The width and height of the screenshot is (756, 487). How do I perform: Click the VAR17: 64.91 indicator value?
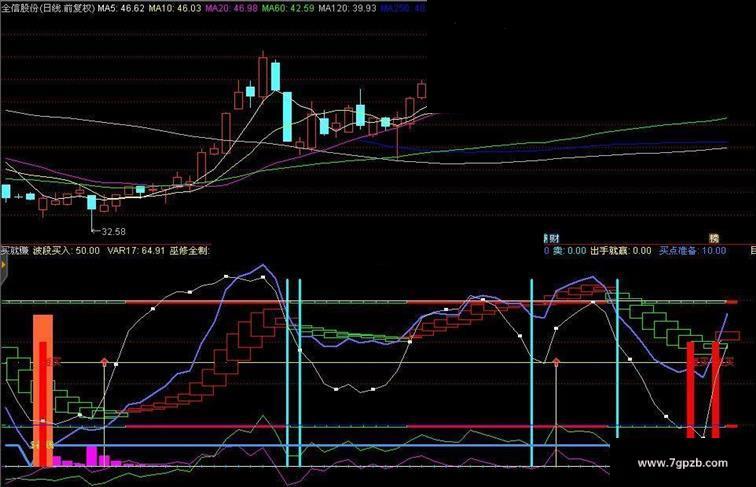pyautogui.click(x=136, y=251)
